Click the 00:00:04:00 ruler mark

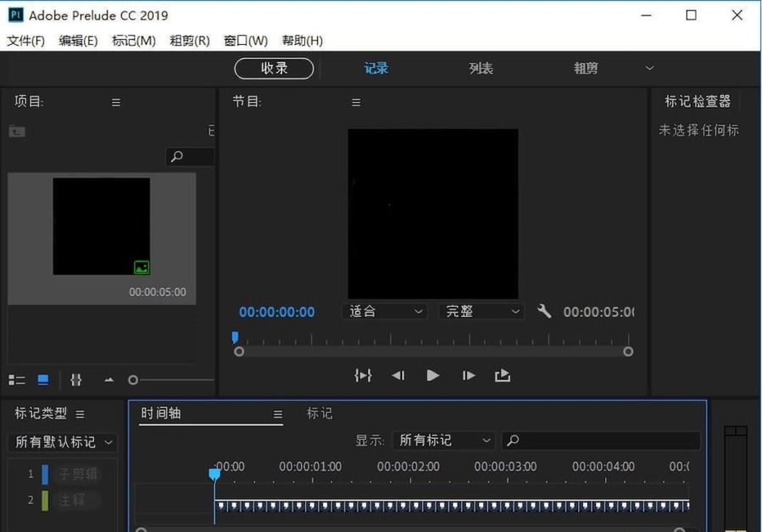[x=603, y=467]
